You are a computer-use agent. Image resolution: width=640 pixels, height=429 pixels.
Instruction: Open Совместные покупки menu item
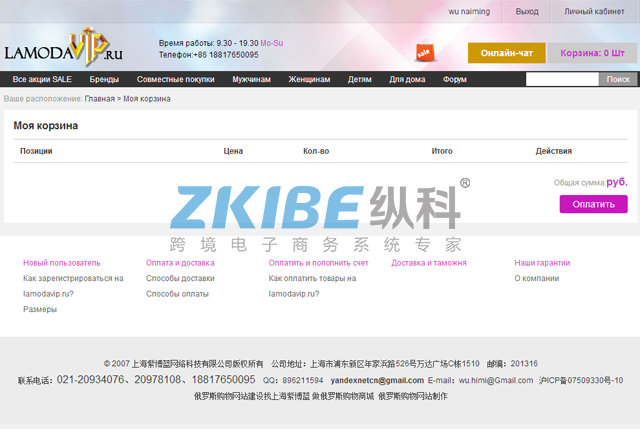point(176,79)
